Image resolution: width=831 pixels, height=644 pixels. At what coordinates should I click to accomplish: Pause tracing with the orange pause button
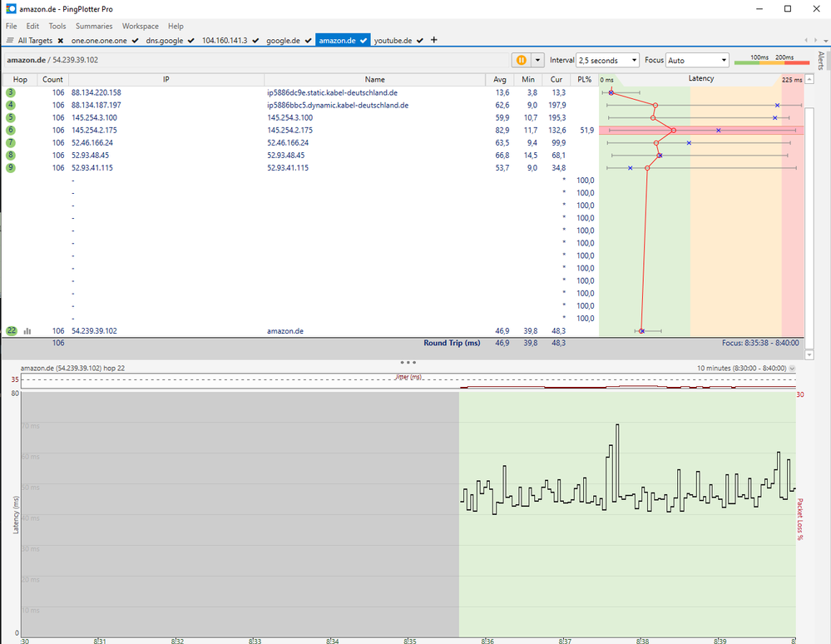521,60
